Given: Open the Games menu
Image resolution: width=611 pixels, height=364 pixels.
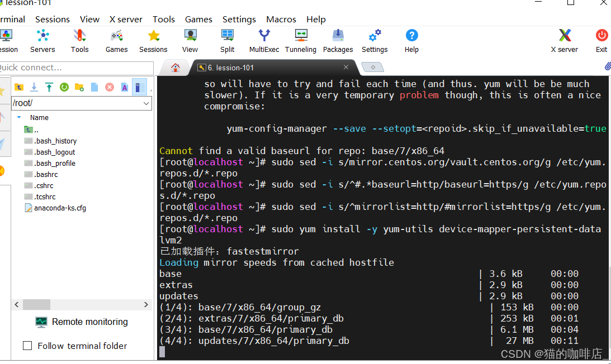Looking at the screenshot, I should pos(199,19).
